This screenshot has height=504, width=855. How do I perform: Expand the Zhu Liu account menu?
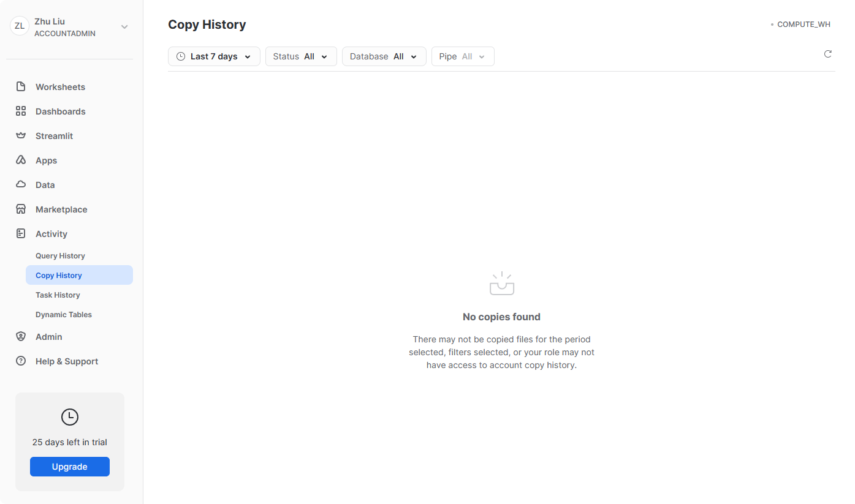coord(124,27)
